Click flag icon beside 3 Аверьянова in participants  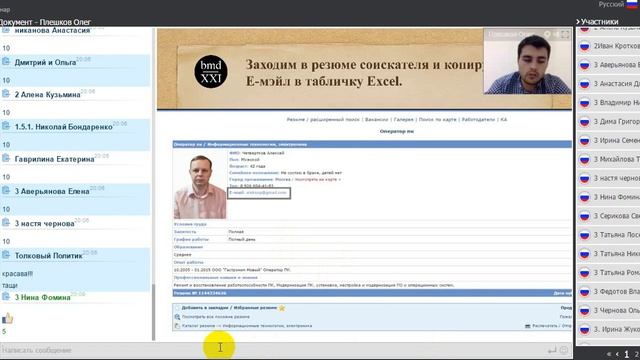coord(584,65)
